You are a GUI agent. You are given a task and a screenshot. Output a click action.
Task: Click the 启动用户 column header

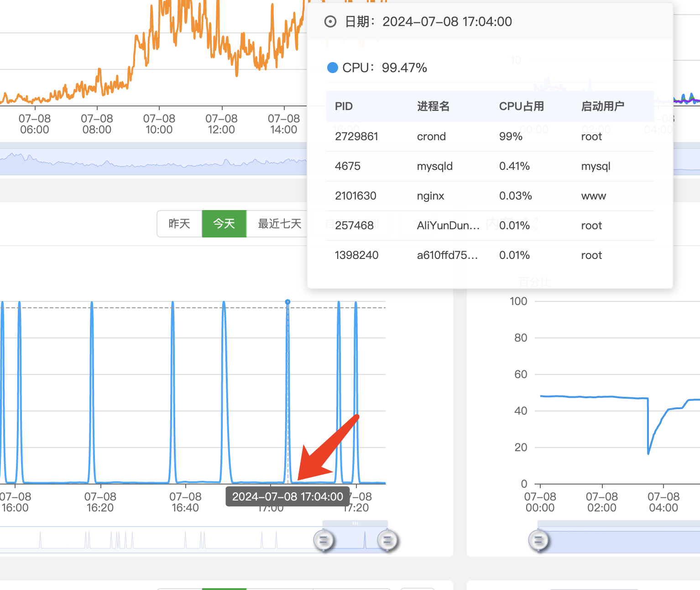pos(603,106)
